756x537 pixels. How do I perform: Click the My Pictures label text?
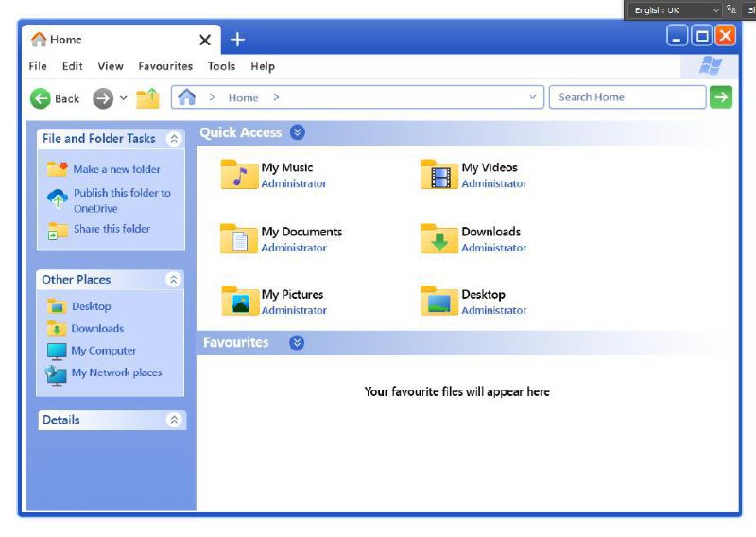292,295
